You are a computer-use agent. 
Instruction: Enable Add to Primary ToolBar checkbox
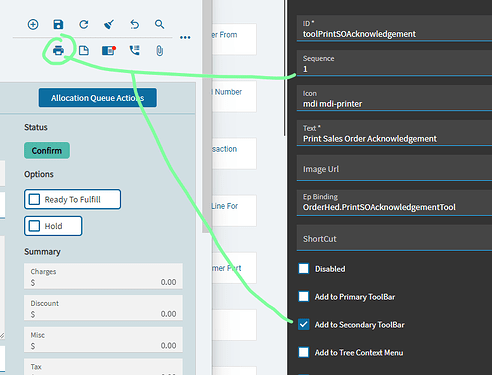(x=304, y=296)
